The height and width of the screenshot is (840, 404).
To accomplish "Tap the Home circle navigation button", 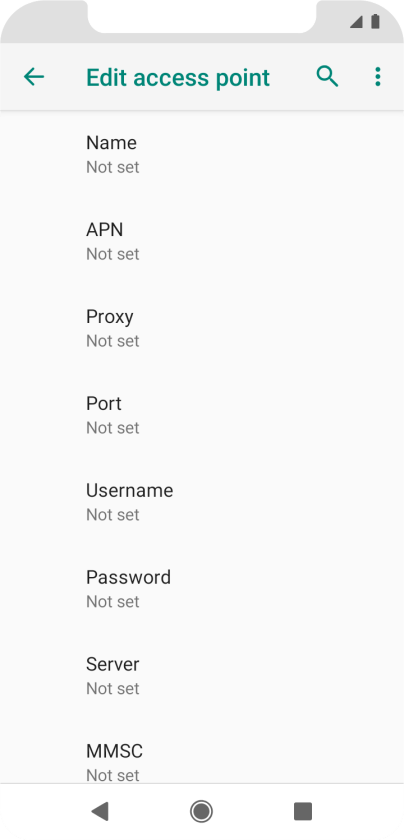I will [201, 811].
